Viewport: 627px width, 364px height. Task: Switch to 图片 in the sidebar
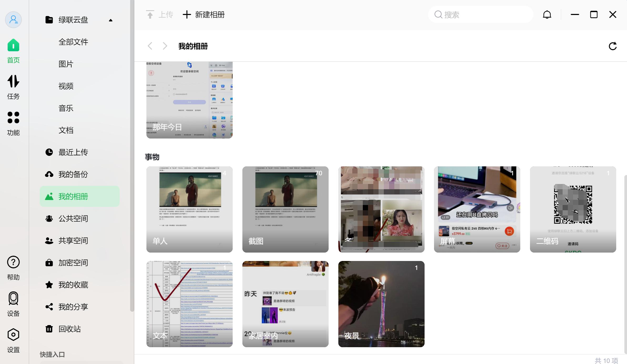coord(66,64)
